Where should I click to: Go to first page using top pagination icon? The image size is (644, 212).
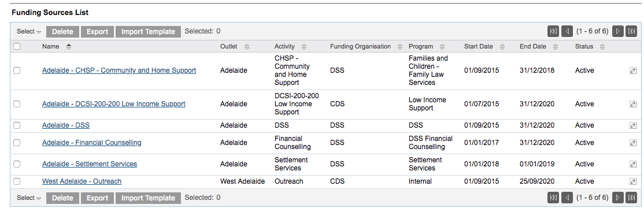point(553,31)
